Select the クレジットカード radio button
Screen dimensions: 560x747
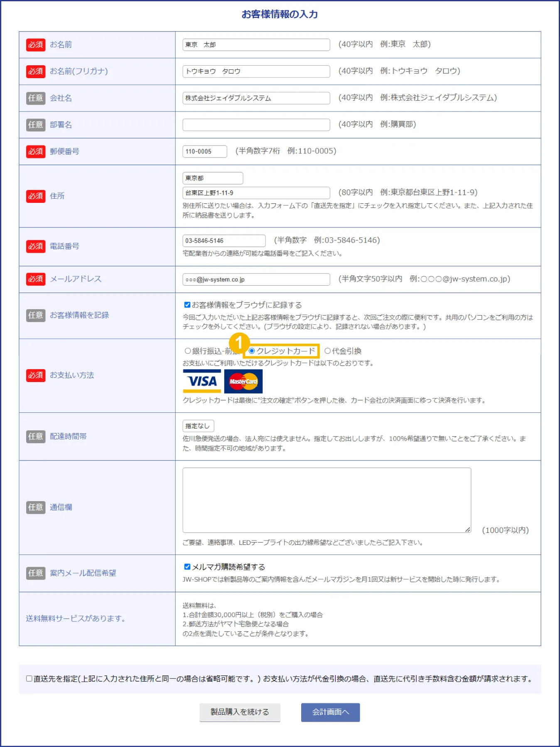point(252,351)
